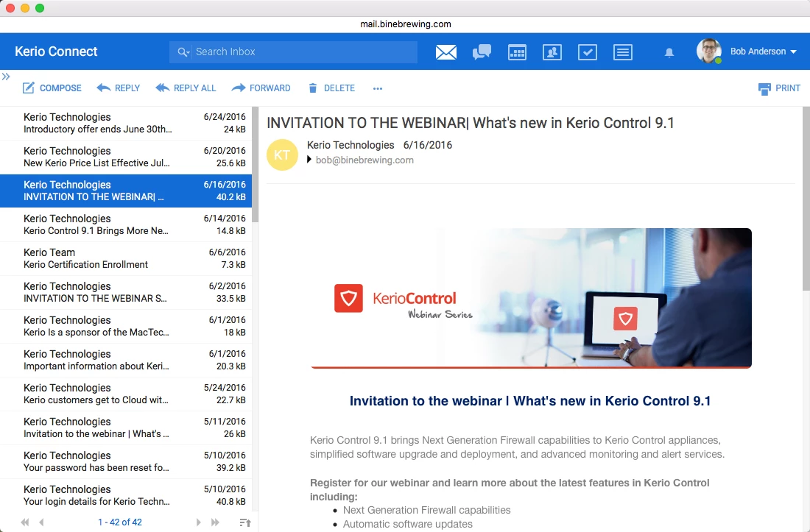Image resolution: width=810 pixels, height=532 pixels.
Task: Open the Contacts icon in header
Action: click(x=552, y=52)
